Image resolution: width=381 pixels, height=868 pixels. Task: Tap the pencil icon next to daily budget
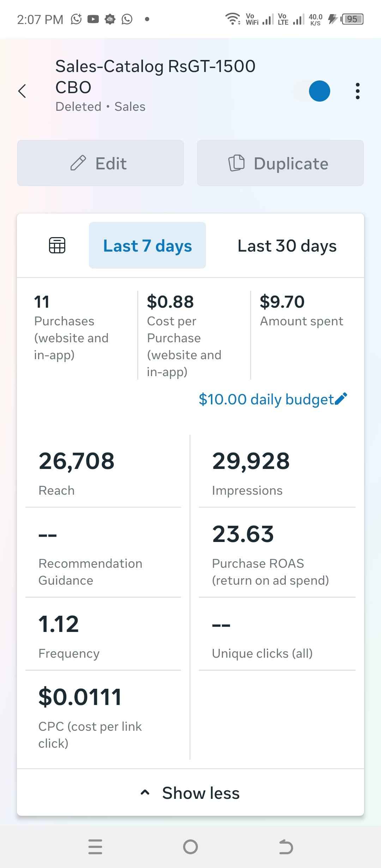click(341, 399)
